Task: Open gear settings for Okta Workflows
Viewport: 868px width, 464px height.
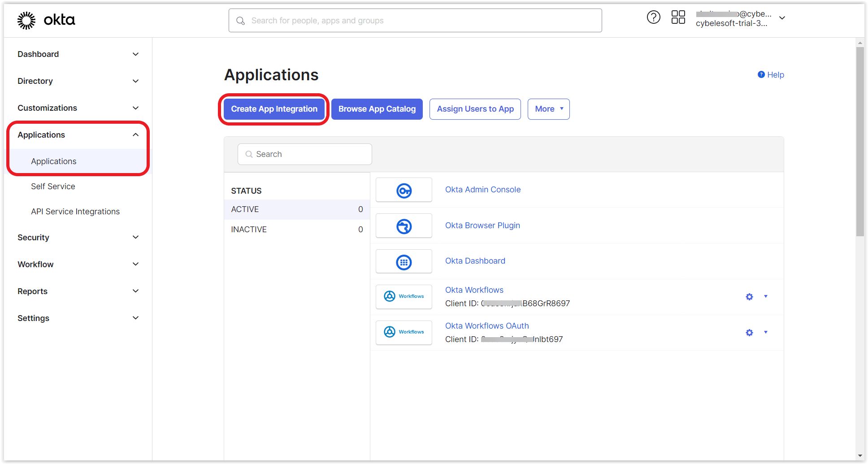Action: (749, 297)
